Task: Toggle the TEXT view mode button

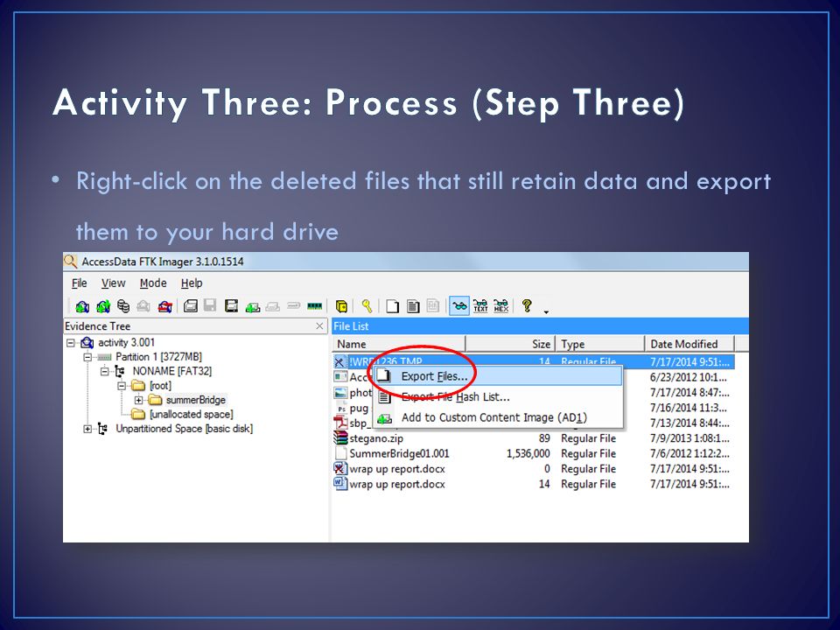Action: tap(480, 306)
